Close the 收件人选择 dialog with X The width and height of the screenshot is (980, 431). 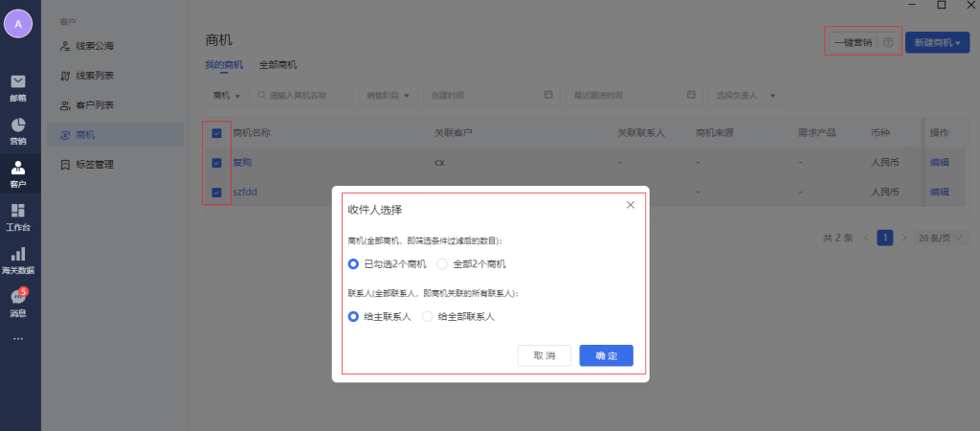pos(630,205)
